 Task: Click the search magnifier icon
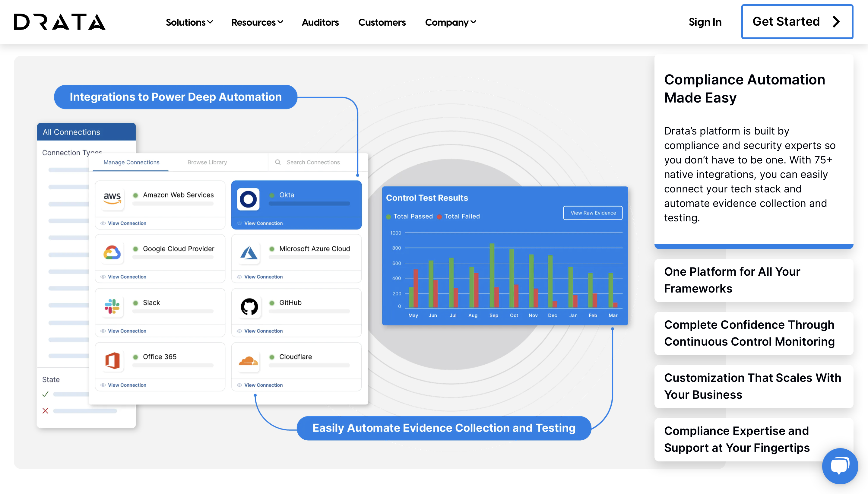(x=278, y=162)
